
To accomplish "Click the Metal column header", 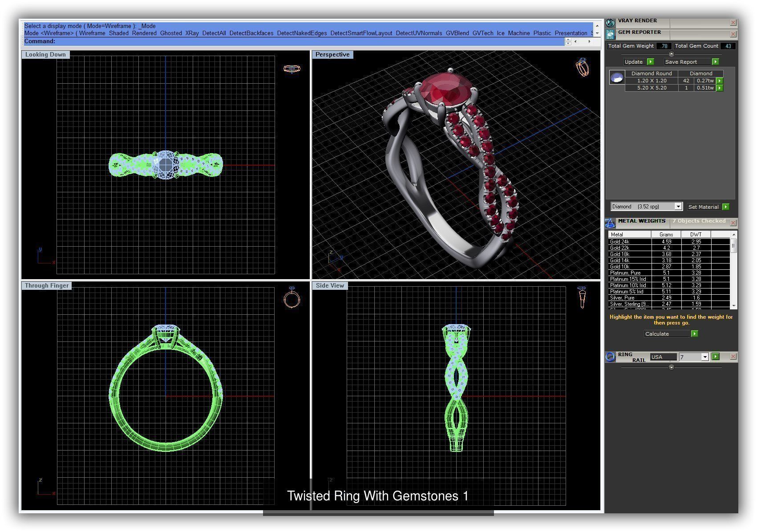I will (x=630, y=234).
